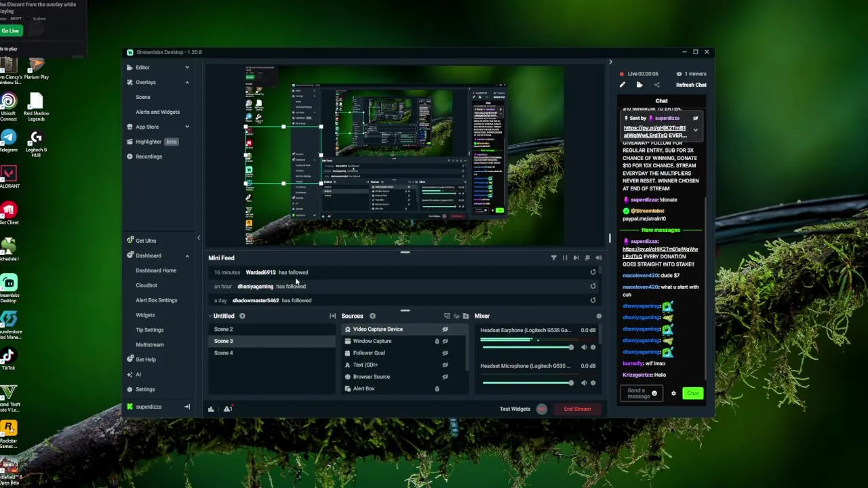Click the source audio-only mode icon

[x=456, y=316]
